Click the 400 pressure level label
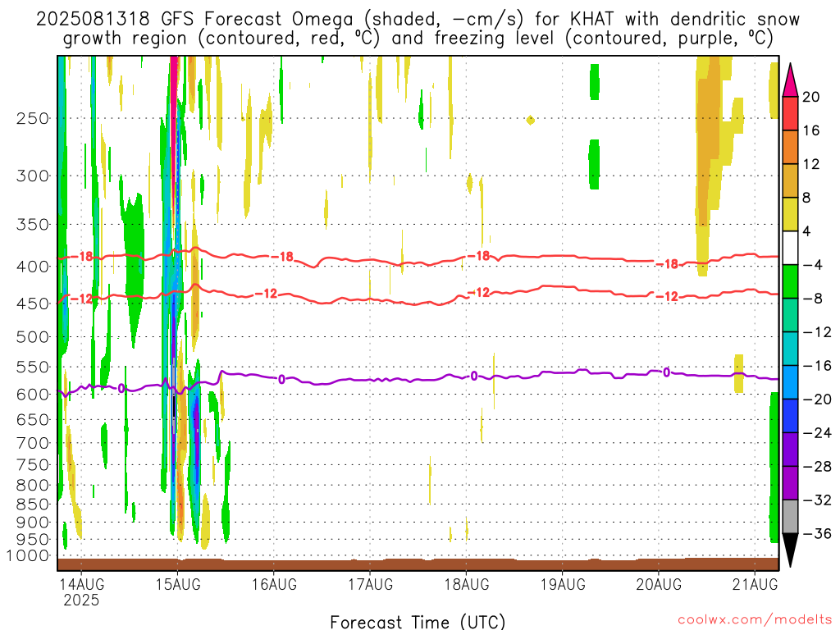The height and width of the screenshot is (630, 840). (33, 267)
